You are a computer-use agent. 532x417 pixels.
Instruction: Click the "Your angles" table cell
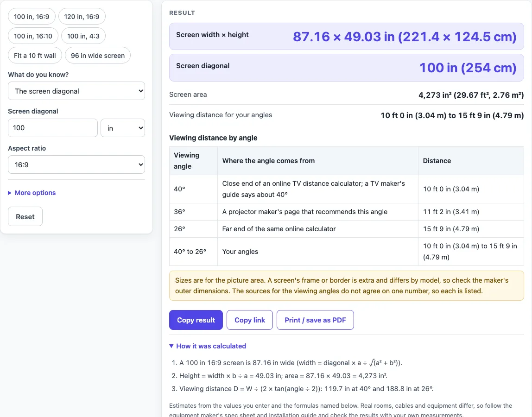pyautogui.click(x=317, y=252)
